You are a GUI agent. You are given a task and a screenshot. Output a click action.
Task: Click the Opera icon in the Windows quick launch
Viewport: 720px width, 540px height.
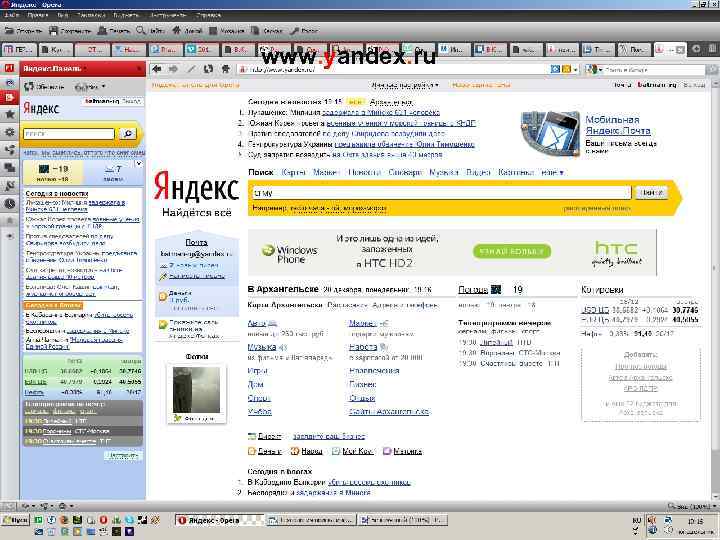(103, 520)
